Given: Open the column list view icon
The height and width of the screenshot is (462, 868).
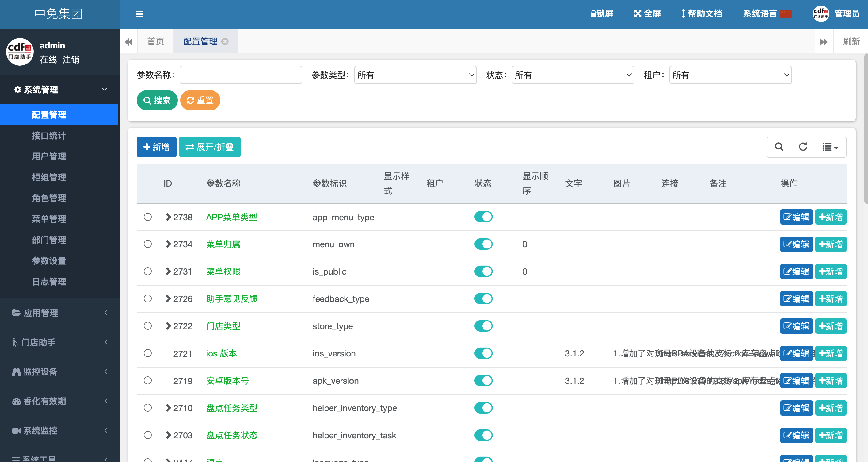Looking at the screenshot, I should [x=830, y=147].
